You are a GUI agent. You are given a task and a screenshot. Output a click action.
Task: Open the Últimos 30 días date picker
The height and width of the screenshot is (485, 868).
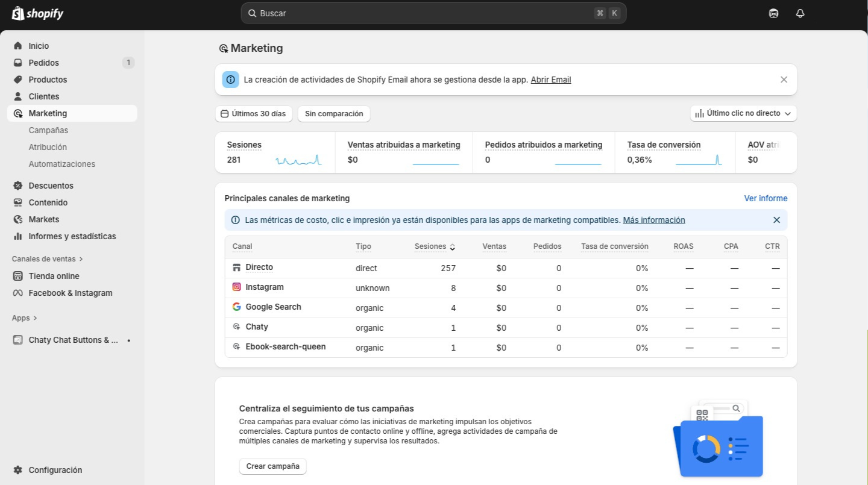click(254, 114)
